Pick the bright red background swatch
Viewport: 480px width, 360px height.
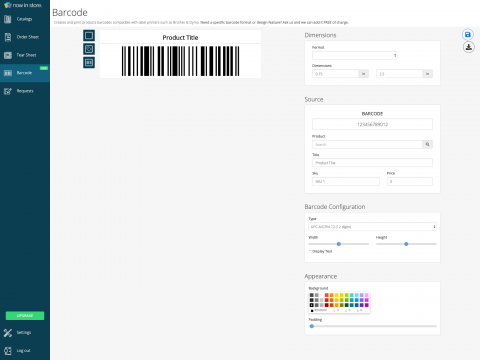(x=327, y=295)
